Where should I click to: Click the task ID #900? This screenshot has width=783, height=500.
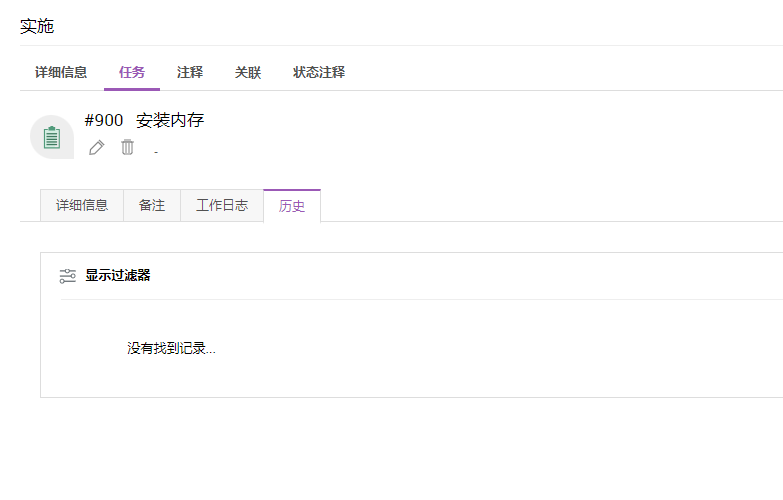click(104, 121)
